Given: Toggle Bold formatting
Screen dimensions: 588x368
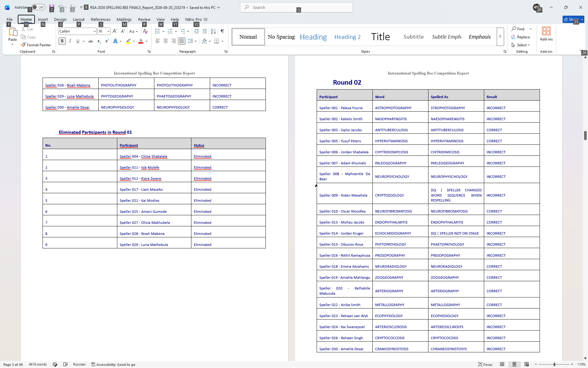Looking at the screenshot, I should coord(62,41).
